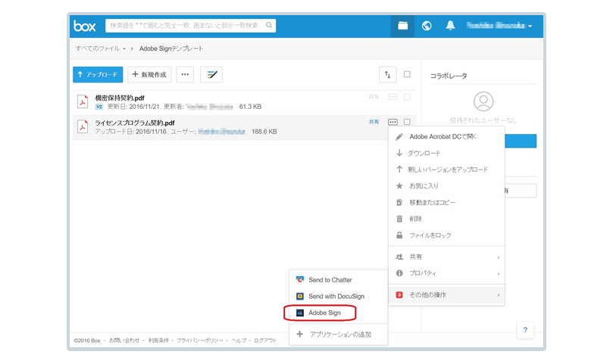This screenshot has width=613, height=364.
Task: Check the box for 機密保持契約.pdf
Action: pyautogui.click(x=407, y=98)
